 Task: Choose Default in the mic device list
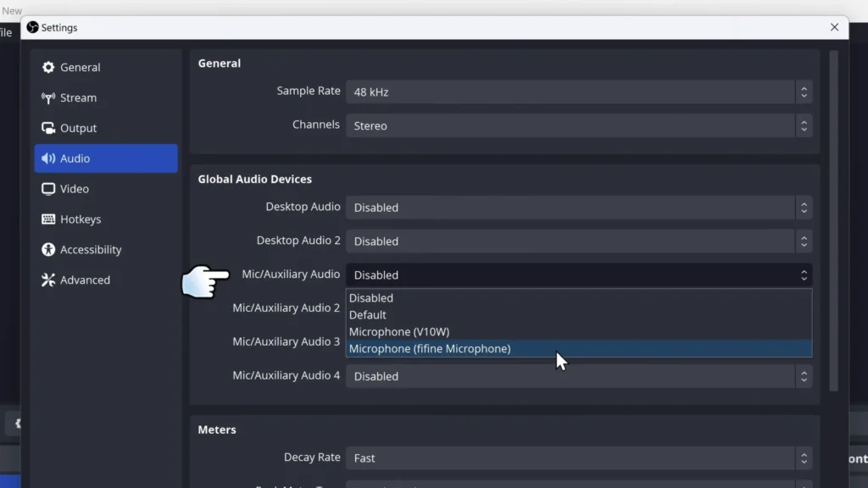(x=579, y=315)
